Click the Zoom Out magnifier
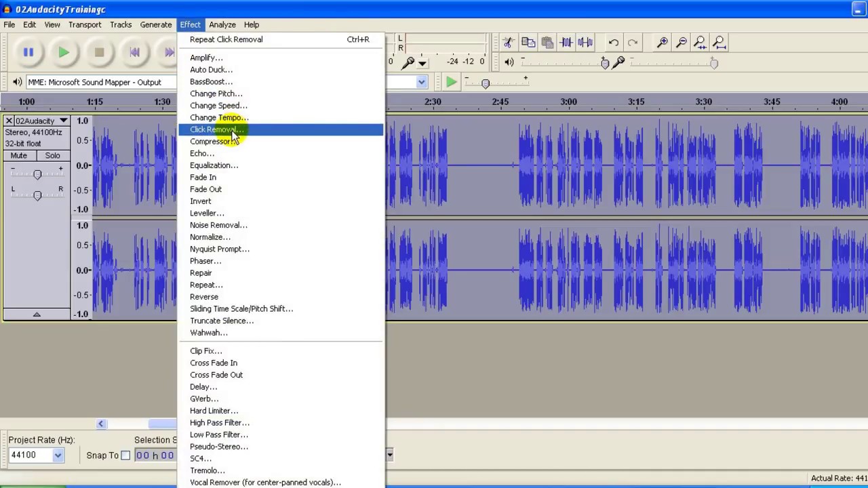 682,42
